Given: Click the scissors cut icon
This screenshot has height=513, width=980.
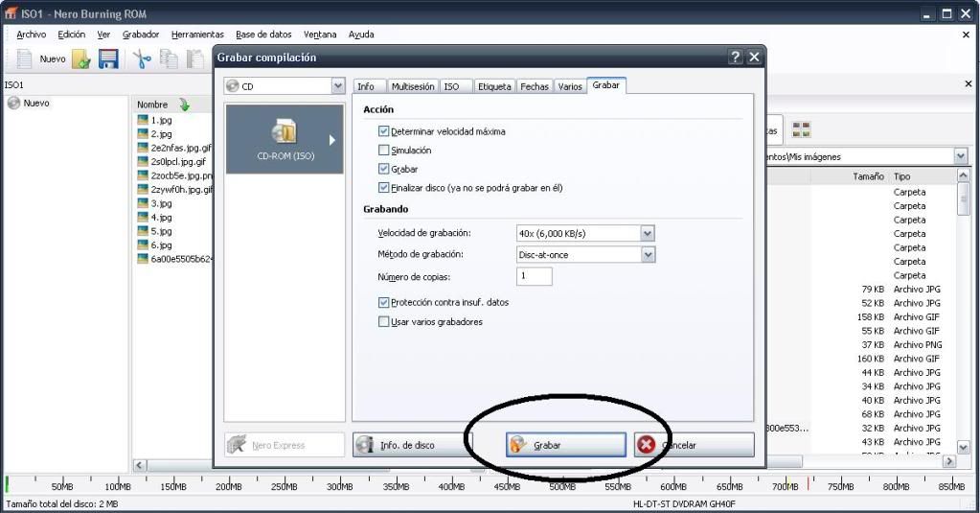Looking at the screenshot, I should (x=142, y=59).
